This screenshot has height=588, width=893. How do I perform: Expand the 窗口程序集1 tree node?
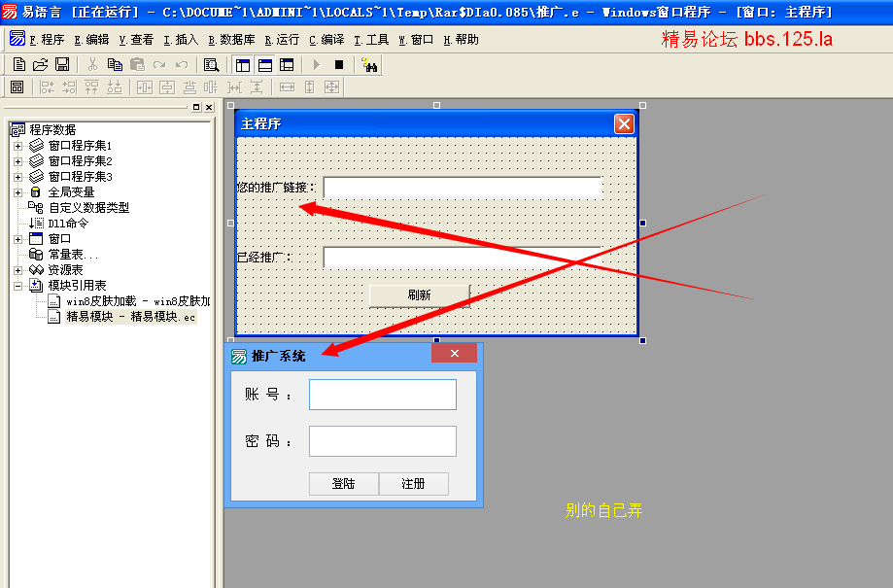tap(18, 146)
